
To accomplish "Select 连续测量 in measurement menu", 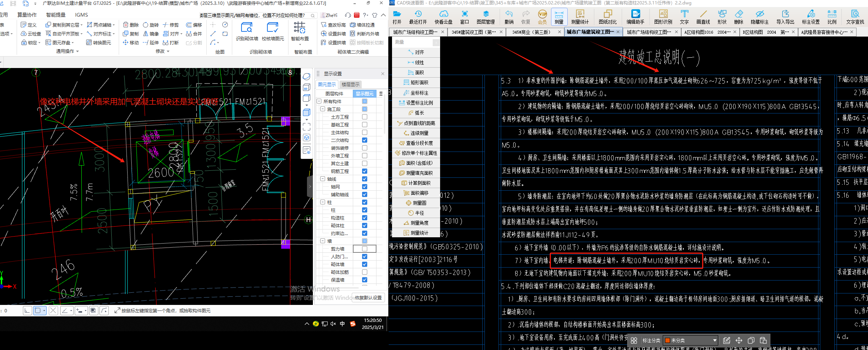I will pyautogui.click(x=416, y=133).
